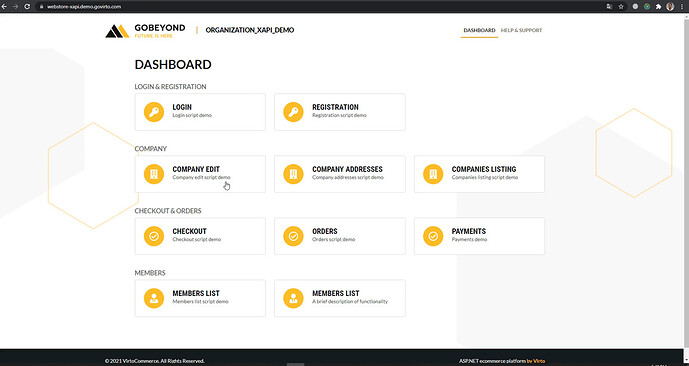Click the key icon on Login card

(154, 112)
